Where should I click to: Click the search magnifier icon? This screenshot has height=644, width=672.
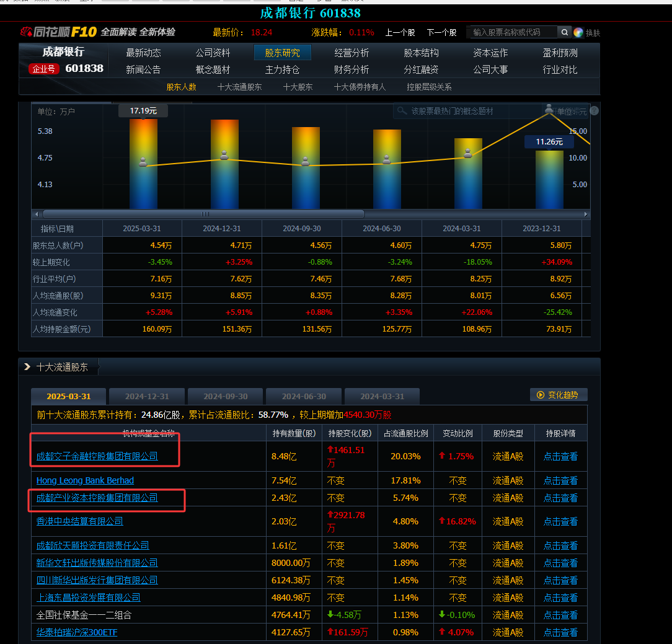click(x=564, y=32)
